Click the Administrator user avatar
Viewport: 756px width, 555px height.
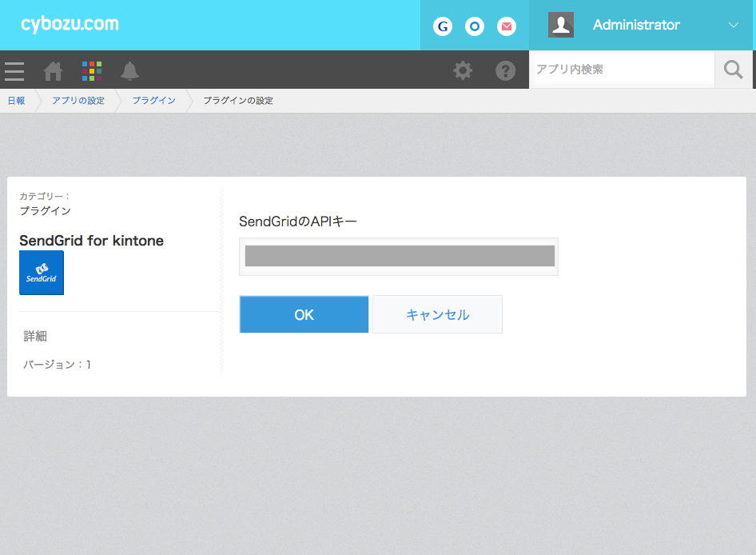561,25
